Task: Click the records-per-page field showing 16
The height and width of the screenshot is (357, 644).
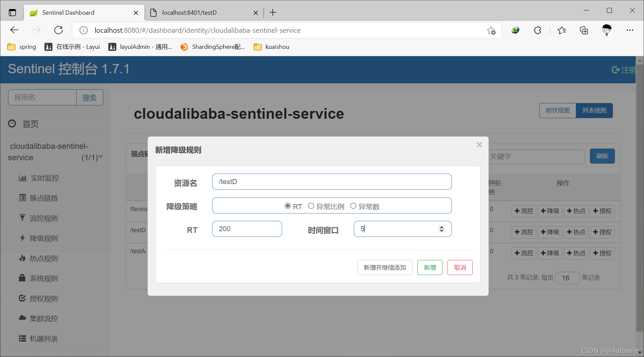Action: (x=567, y=278)
